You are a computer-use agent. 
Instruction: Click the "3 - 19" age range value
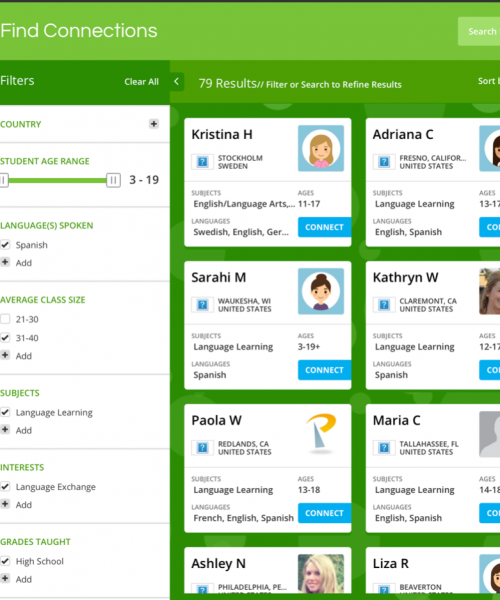[144, 180]
